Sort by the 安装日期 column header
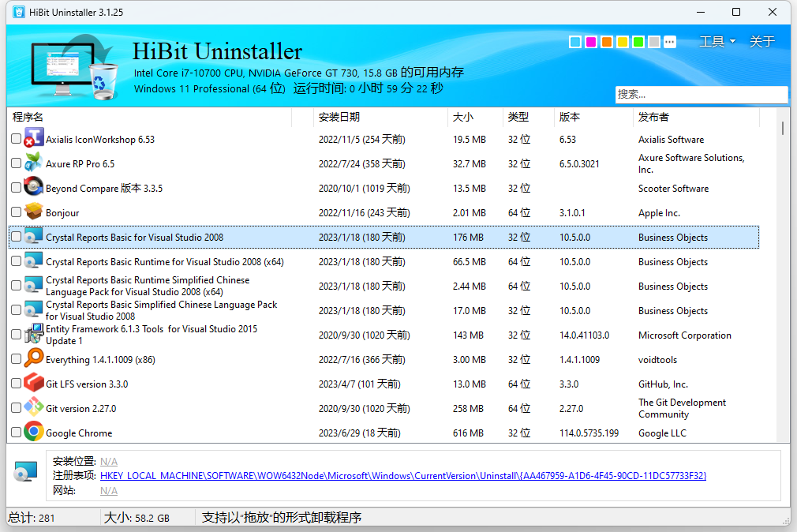 [380, 117]
